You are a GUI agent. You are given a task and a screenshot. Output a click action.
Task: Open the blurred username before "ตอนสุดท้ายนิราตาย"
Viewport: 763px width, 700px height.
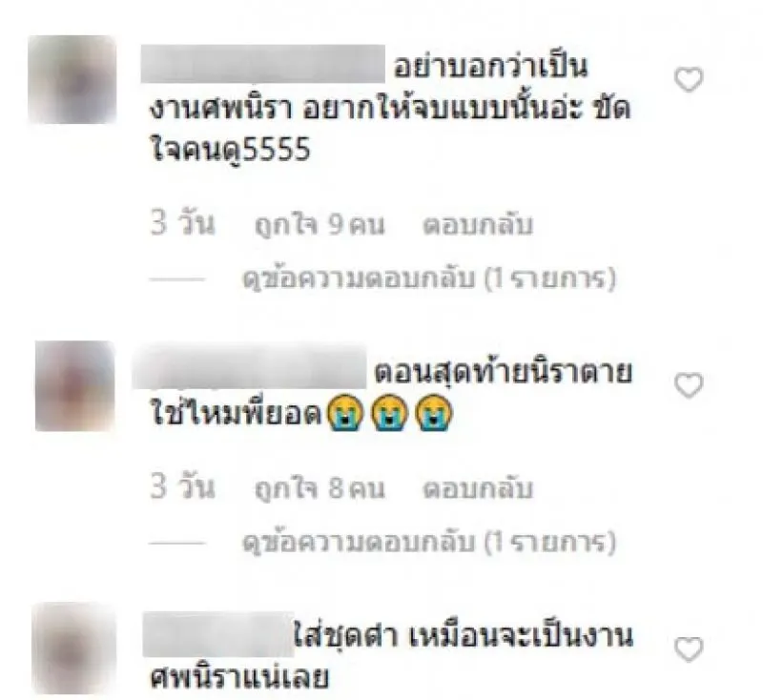249,368
